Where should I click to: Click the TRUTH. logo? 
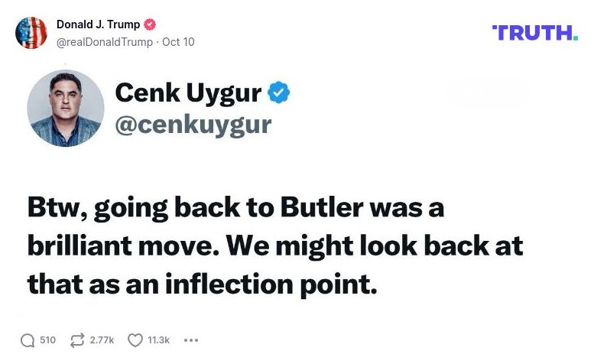535,32
